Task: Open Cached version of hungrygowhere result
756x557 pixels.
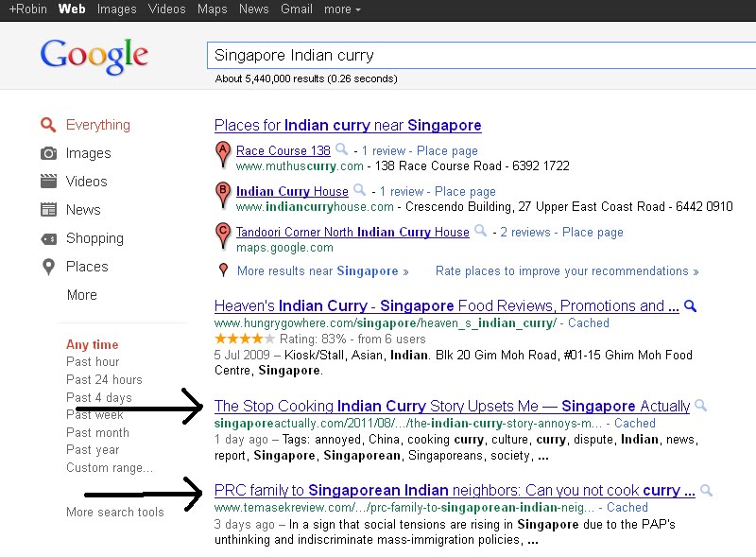Action: click(x=588, y=322)
